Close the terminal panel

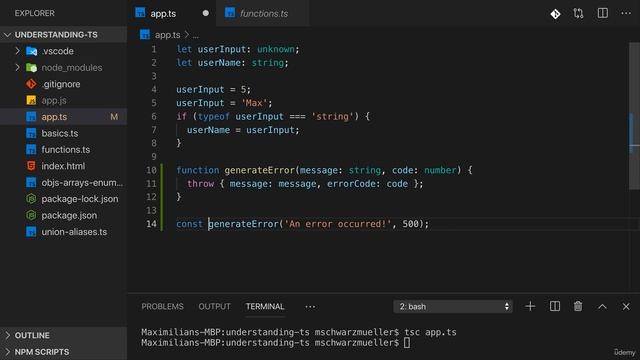point(626,307)
